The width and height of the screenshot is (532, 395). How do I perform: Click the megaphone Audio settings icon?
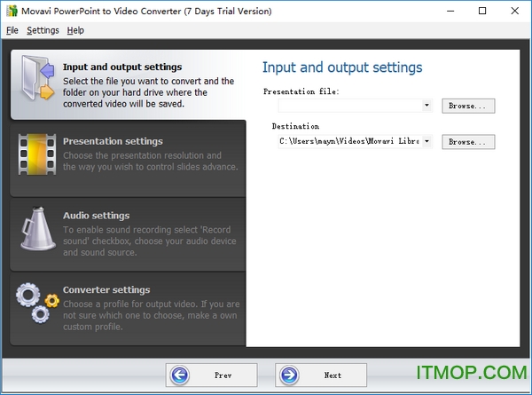(37, 233)
